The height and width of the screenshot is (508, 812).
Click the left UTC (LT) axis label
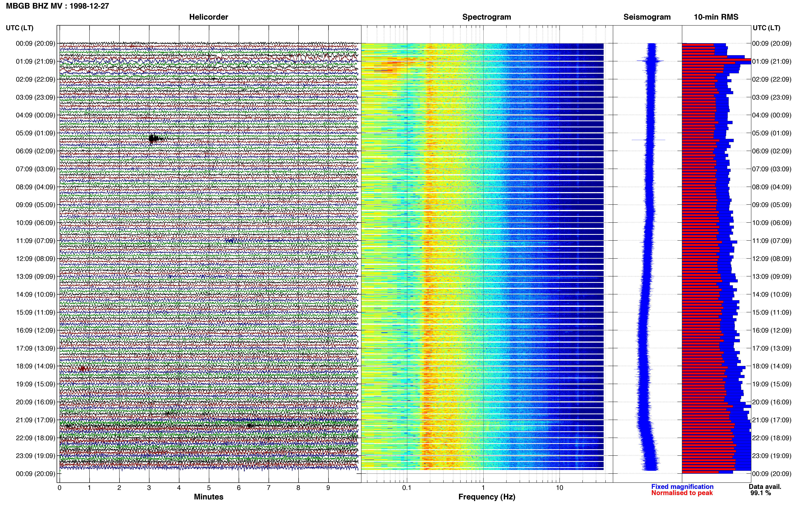click(x=20, y=28)
